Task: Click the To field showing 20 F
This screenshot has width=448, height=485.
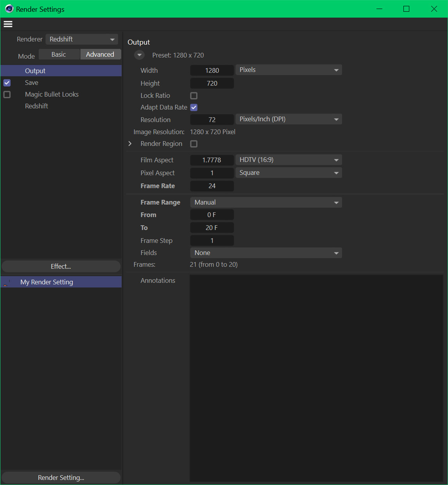Action: coord(212,228)
